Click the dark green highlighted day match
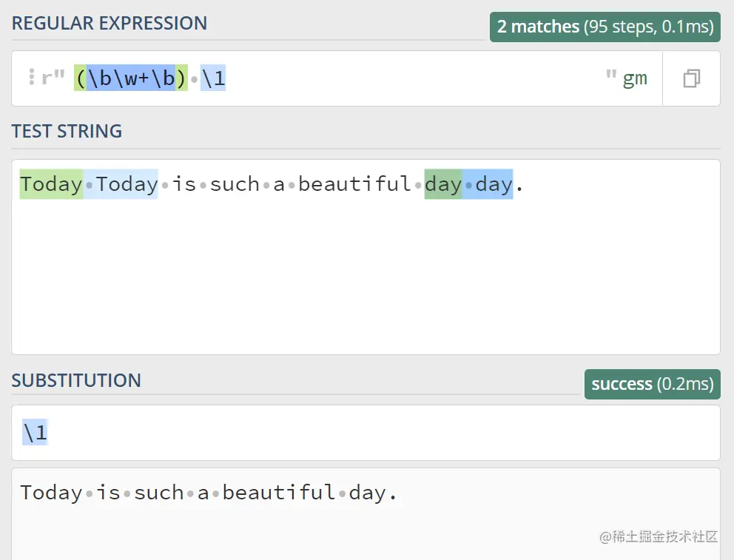Screen dimensions: 734x560 [442, 183]
